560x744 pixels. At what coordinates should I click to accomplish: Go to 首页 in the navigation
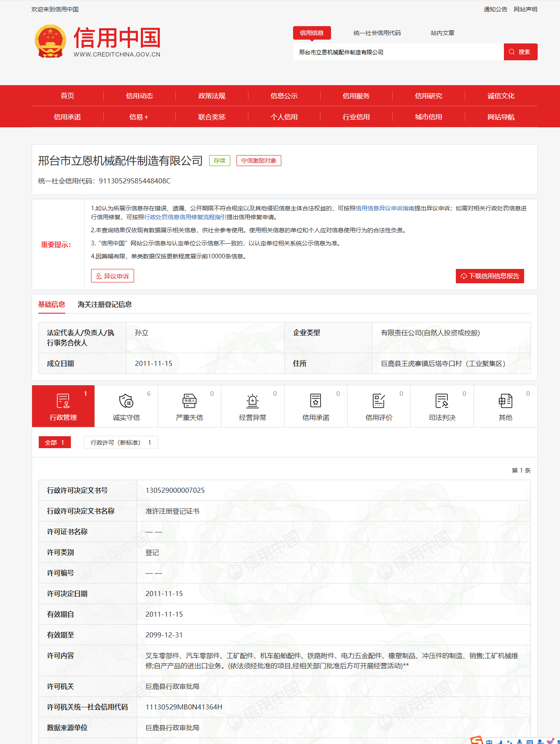[67, 96]
